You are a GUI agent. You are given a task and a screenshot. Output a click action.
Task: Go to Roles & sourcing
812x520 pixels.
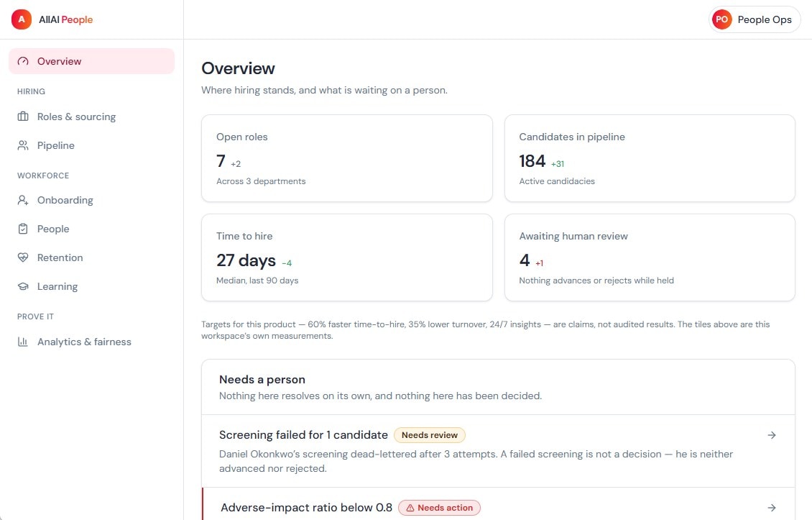92,117
